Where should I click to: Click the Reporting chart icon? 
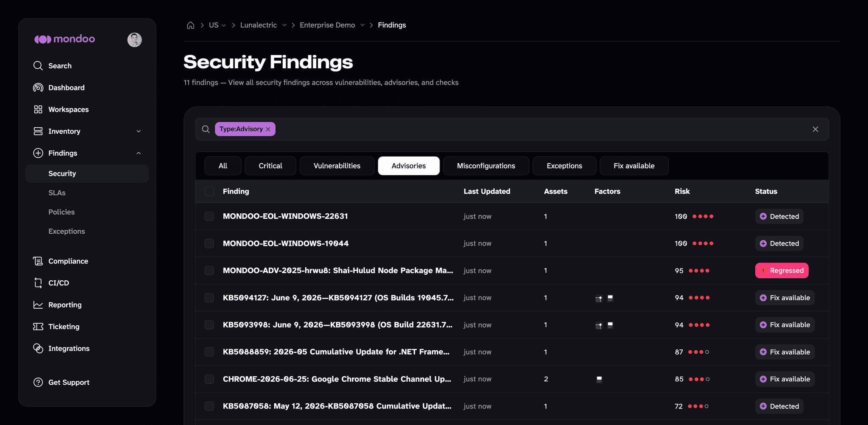(38, 305)
